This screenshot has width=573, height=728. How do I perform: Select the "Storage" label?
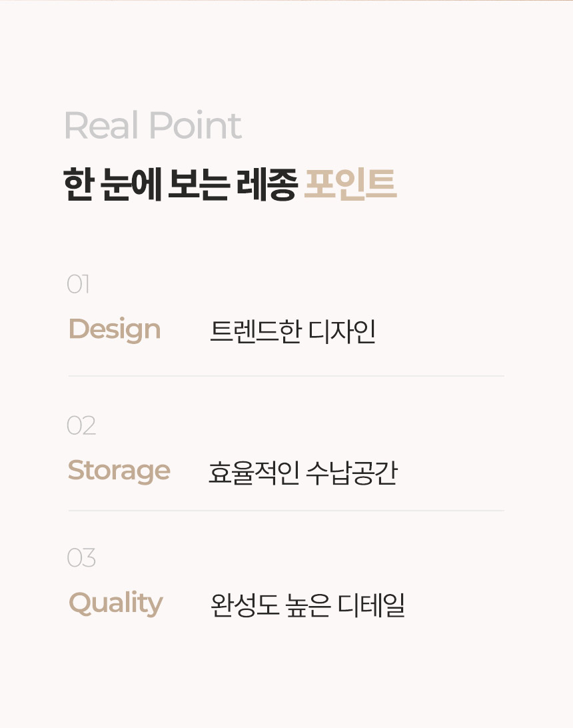[119, 471]
